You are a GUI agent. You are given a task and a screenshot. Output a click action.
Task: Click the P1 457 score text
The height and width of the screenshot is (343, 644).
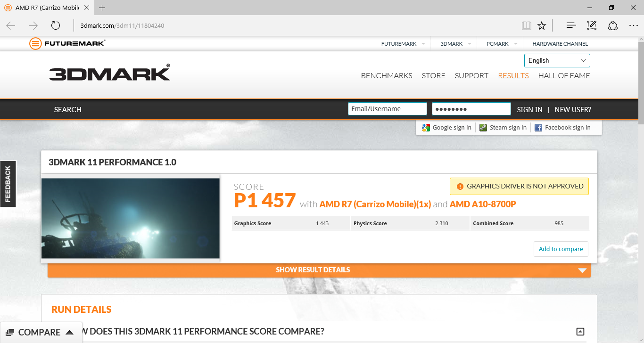264,201
